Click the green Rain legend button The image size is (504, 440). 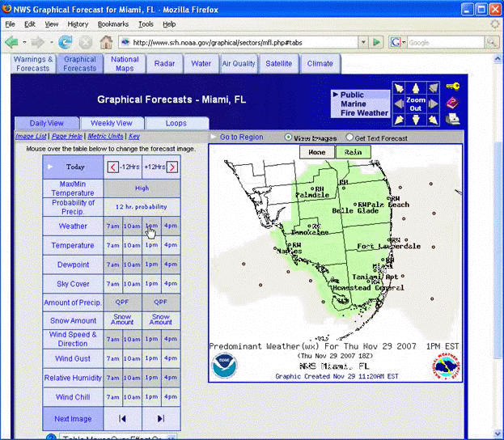click(x=354, y=152)
